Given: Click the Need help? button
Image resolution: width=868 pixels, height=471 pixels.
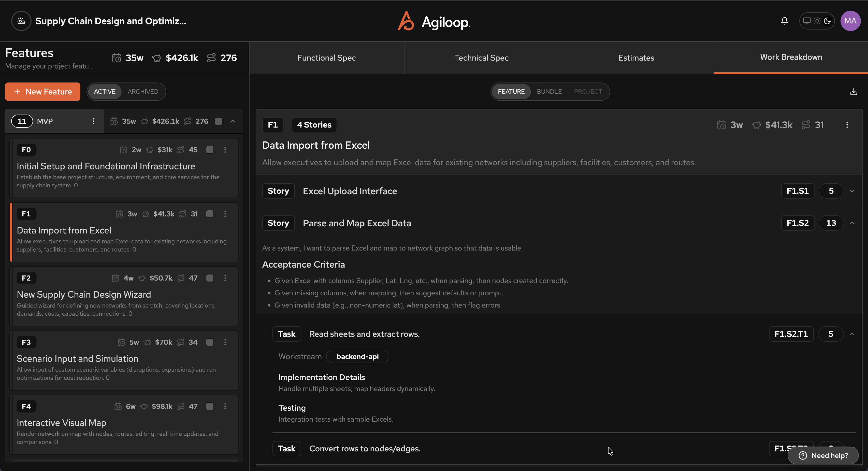Looking at the screenshot, I should 823,455.
